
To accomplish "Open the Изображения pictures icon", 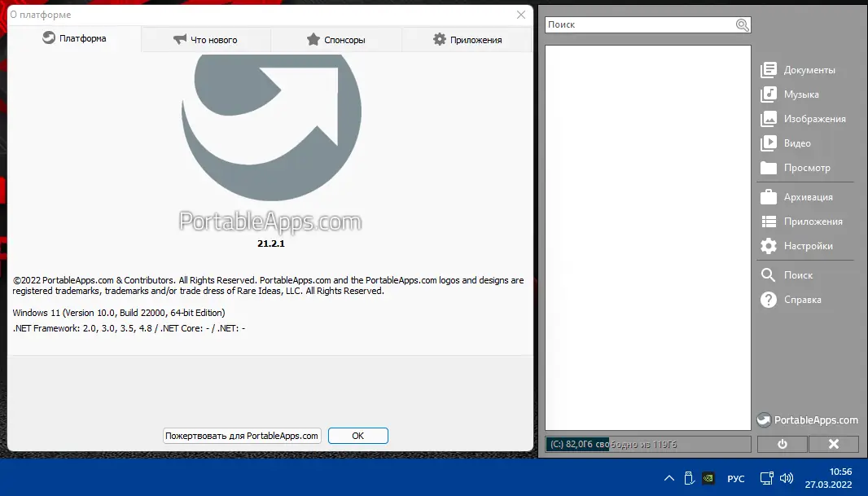I will (769, 119).
